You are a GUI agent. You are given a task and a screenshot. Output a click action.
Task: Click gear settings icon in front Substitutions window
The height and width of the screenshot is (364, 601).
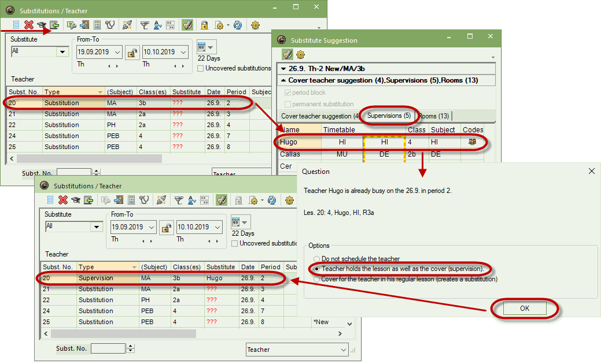click(x=289, y=200)
